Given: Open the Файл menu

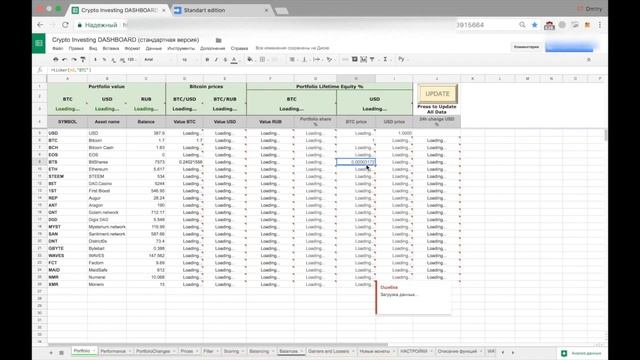Looking at the screenshot, I should (58, 48).
